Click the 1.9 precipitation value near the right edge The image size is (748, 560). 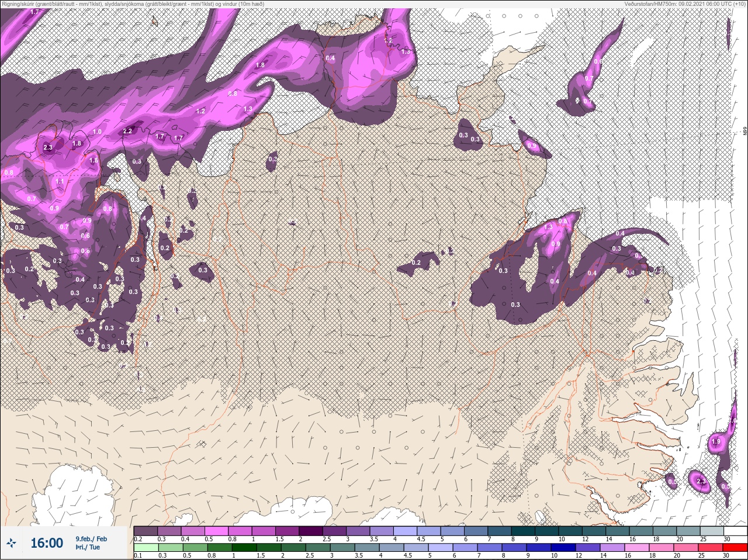click(716, 443)
